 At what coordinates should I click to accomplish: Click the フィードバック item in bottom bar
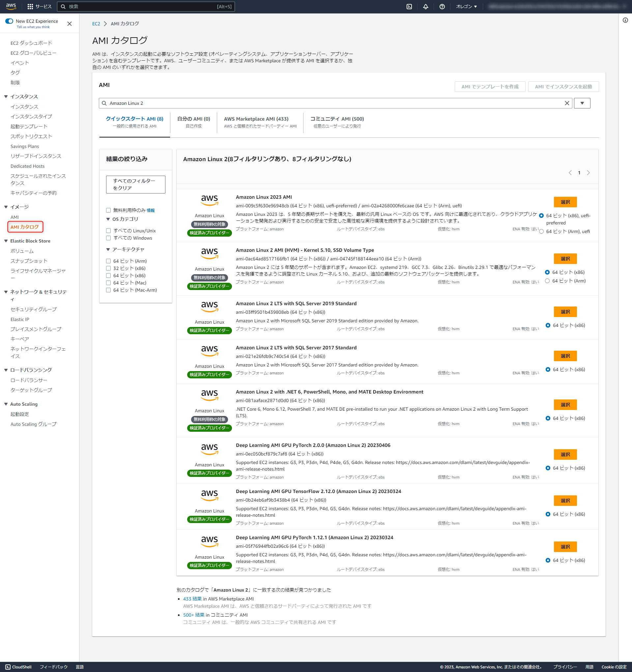coord(53,667)
